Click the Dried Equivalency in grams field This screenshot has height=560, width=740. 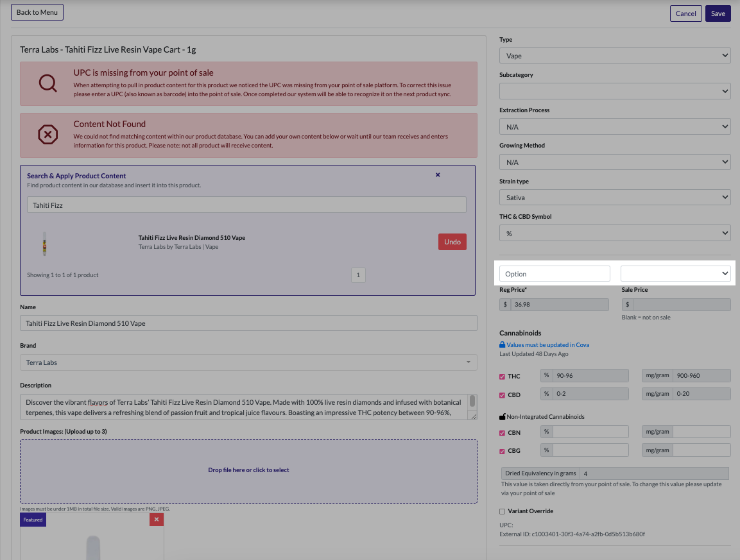click(x=654, y=473)
